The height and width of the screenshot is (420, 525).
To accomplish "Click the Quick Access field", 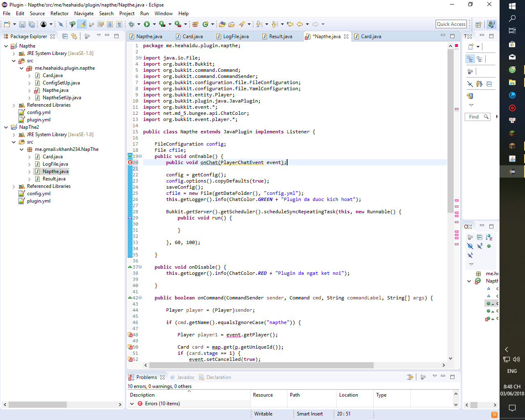I will pyautogui.click(x=451, y=24).
